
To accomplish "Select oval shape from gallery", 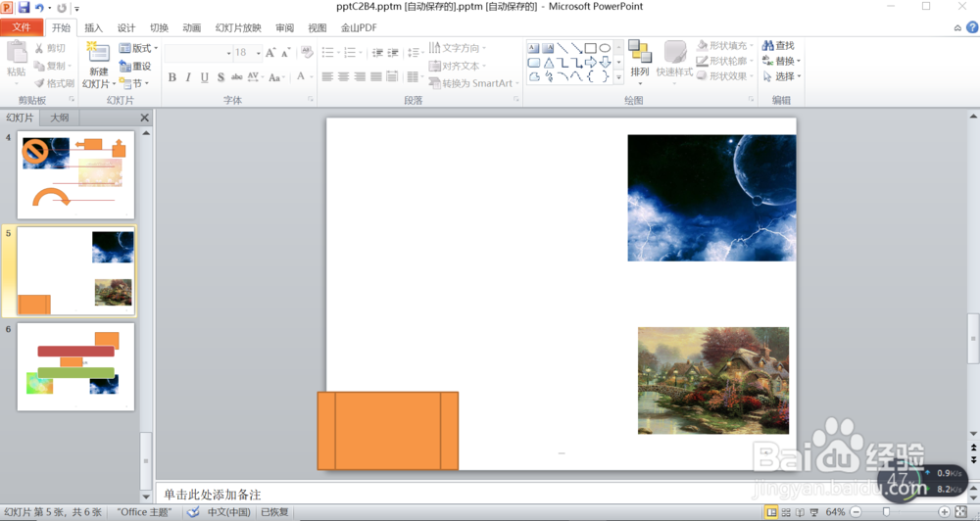I will (605, 48).
